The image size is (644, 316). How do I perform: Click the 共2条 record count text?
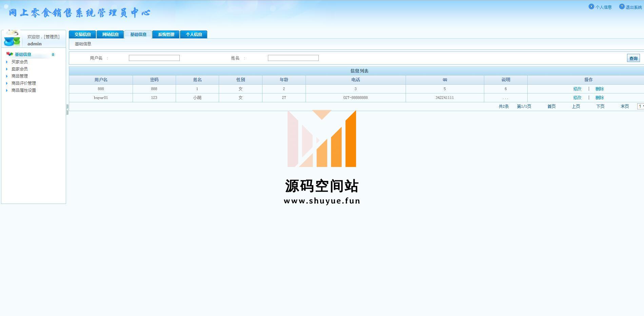coord(504,106)
